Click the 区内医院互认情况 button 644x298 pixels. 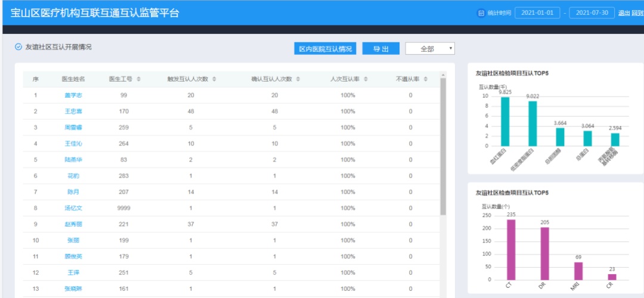[x=325, y=49]
